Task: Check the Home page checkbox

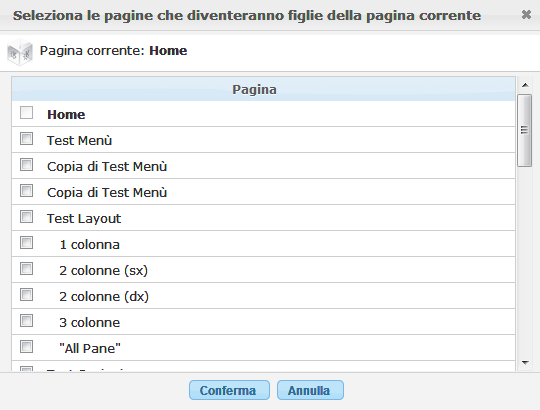Action: 27,113
